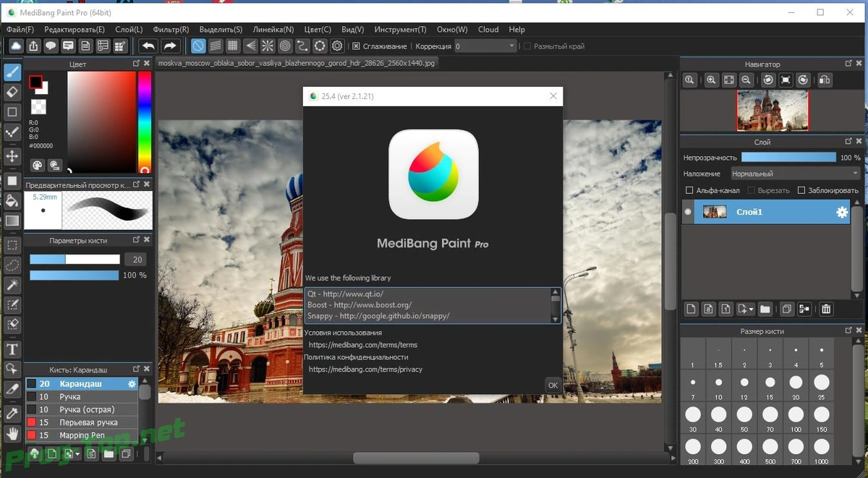Enable the Заблокировать checkbox
The height and width of the screenshot is (478, 868).
(801, 190)
